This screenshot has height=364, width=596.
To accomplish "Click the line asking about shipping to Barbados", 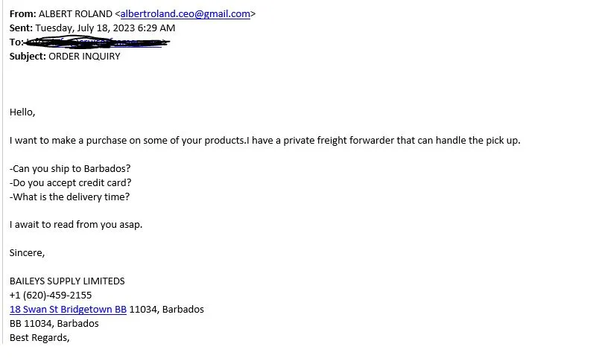I will click(x=70, y=169).
